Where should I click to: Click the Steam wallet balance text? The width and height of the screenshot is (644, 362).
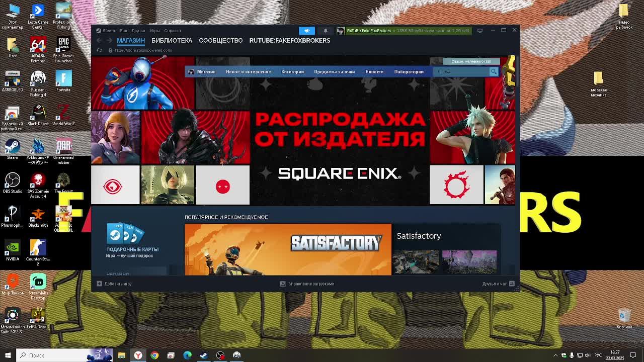[433, 31]
